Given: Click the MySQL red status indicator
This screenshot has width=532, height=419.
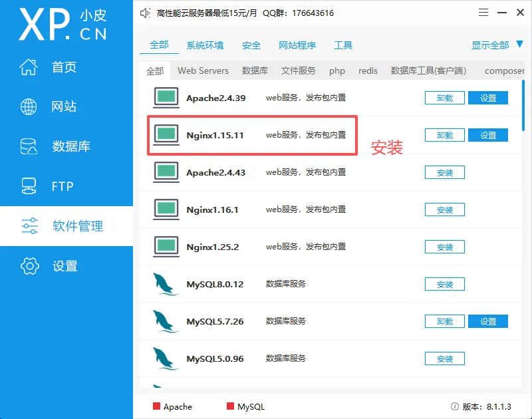Looking at the screenshot, I should (x=230, y=406).
